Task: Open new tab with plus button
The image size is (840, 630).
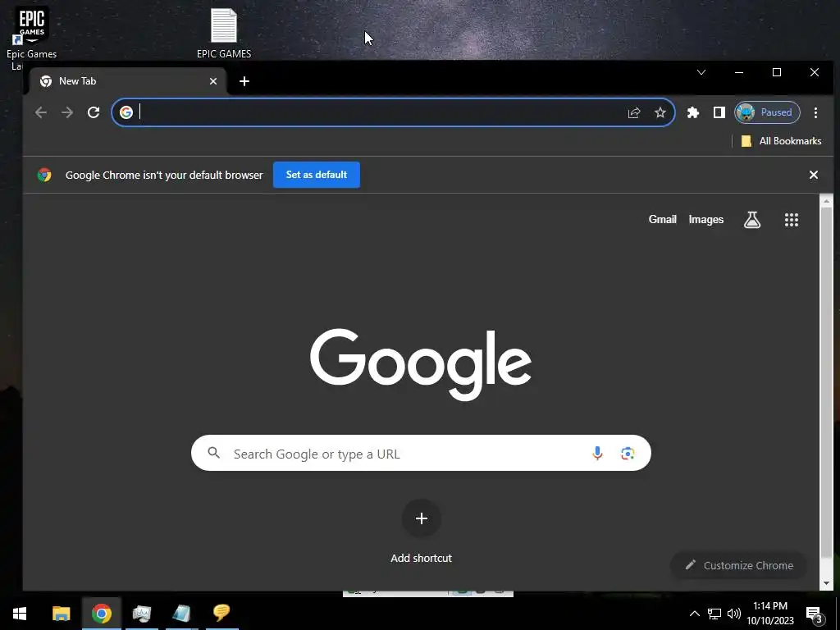Action: 244,81
